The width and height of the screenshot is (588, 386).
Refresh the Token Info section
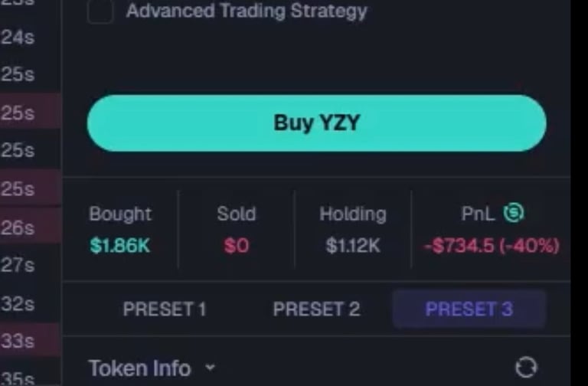526,368
